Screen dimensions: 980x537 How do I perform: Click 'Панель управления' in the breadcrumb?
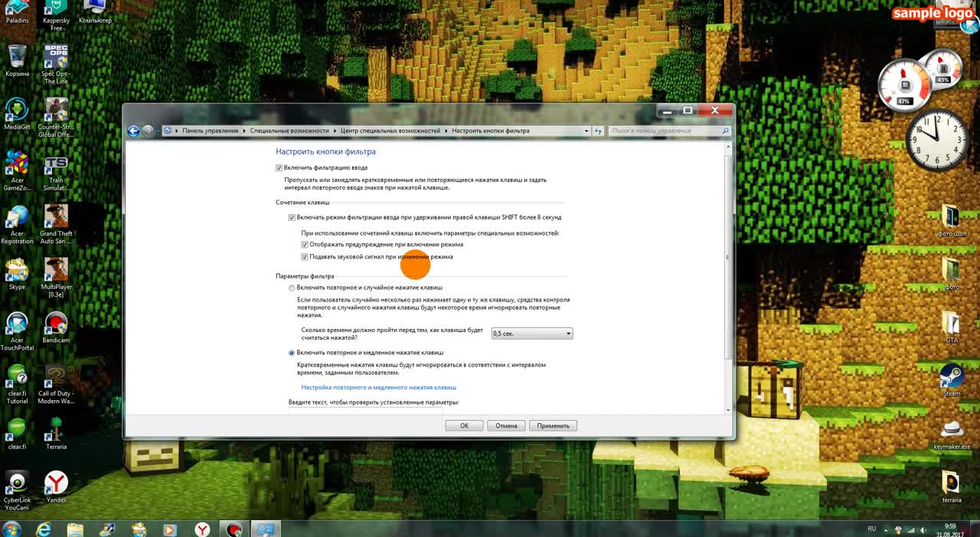point(211,131)
